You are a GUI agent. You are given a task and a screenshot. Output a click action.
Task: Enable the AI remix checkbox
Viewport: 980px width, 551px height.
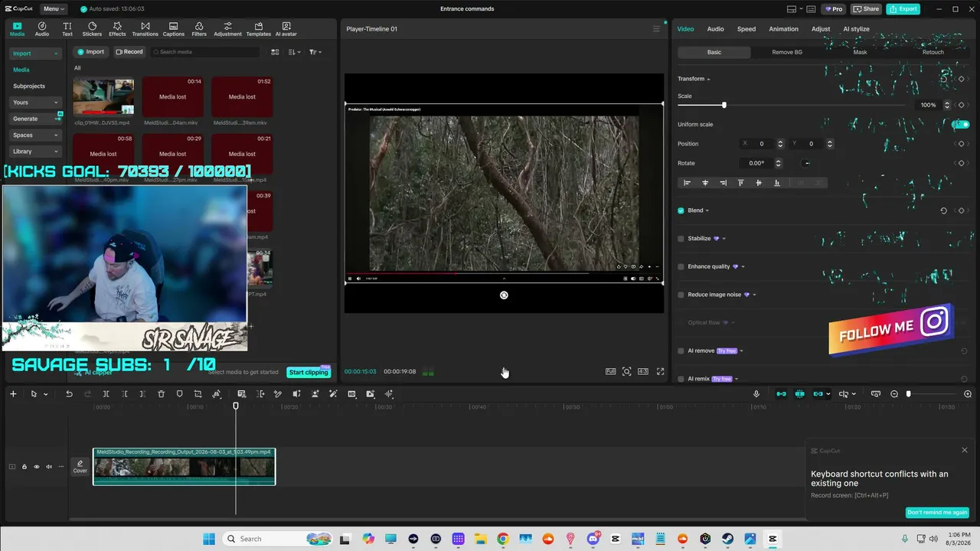[x=681, y=379]
